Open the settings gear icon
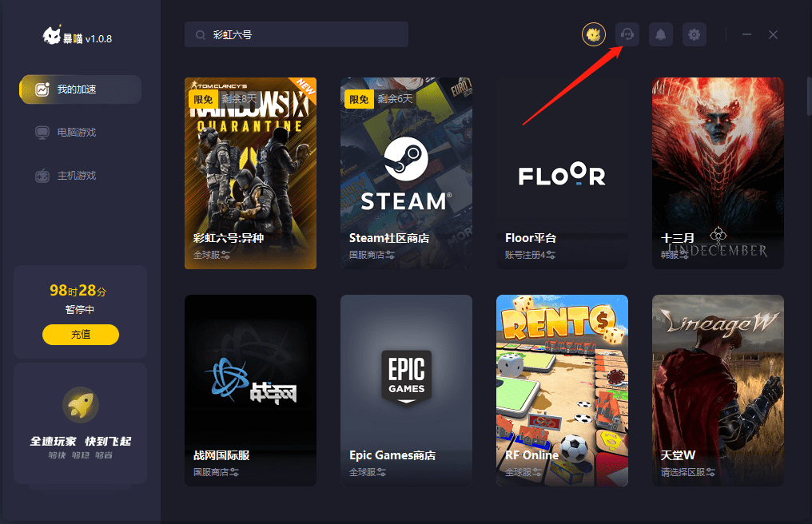Viewport: 812px width, 524px height. [694, 34]
